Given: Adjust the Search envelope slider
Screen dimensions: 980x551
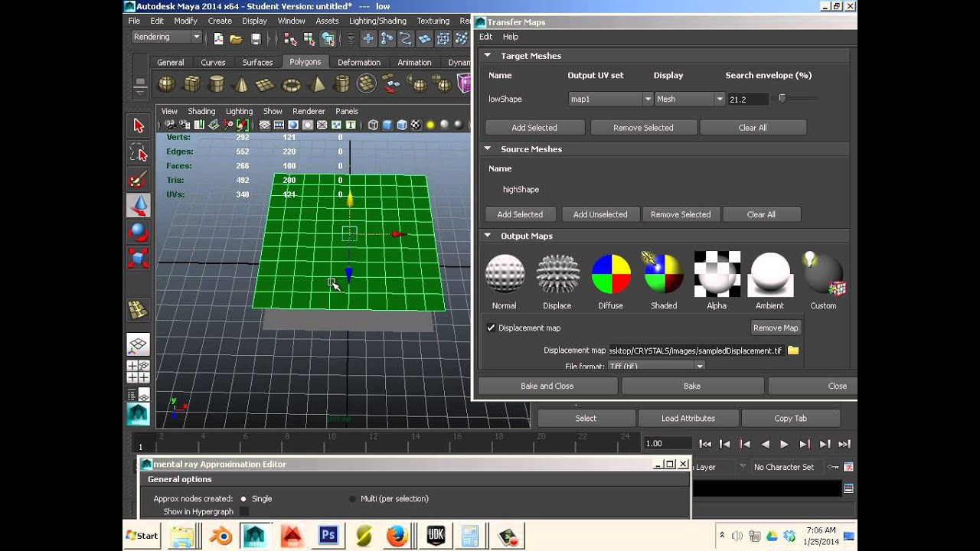Looking at the screenshot, I should [782, 98].
